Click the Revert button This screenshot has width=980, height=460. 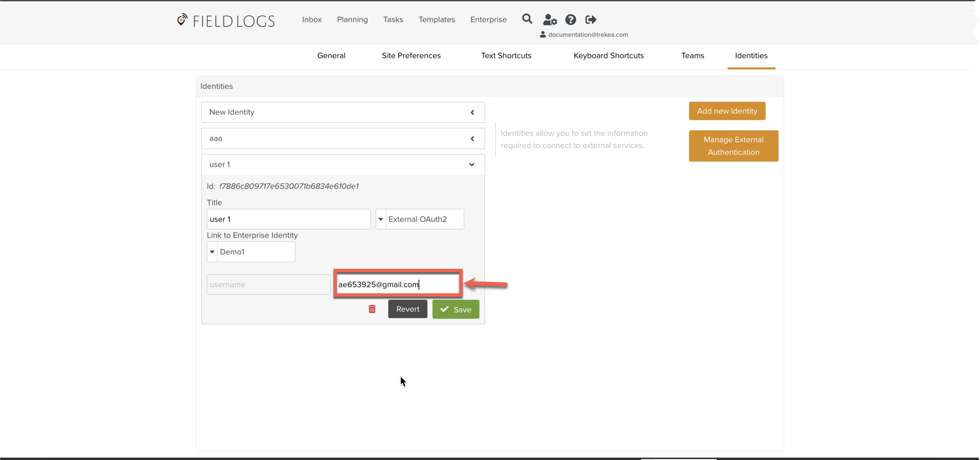[407, 309]
